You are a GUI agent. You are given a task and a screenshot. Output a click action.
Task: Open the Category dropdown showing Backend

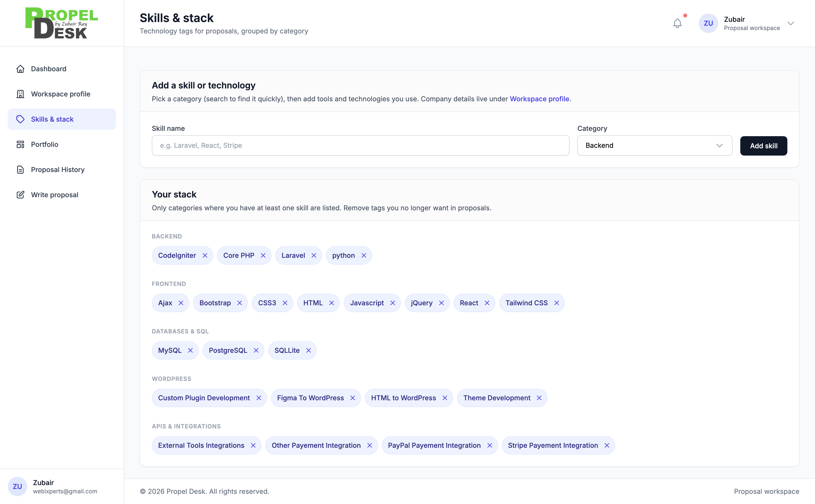coord(653,145)
